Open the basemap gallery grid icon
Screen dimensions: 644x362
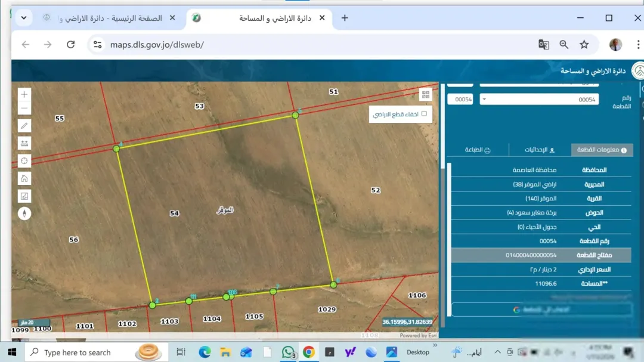coord(426,95)
